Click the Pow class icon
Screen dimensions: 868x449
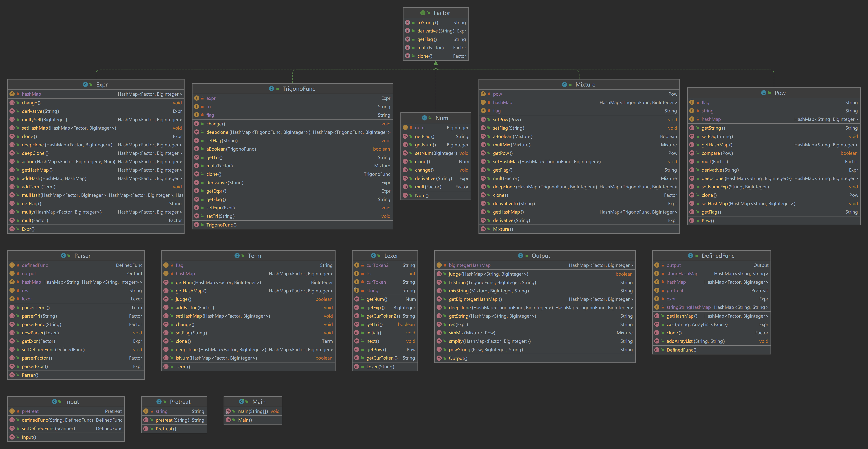pyautogui.click(x=764, y=93)
